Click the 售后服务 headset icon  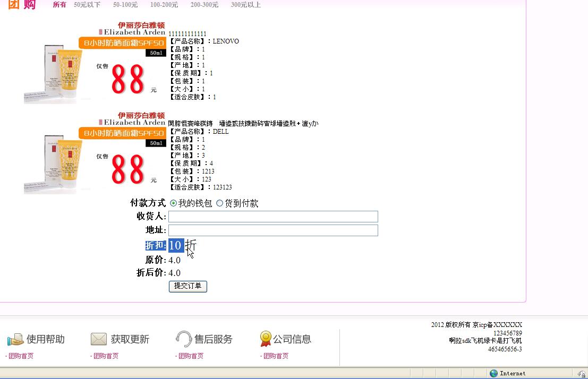pos(184,339)
